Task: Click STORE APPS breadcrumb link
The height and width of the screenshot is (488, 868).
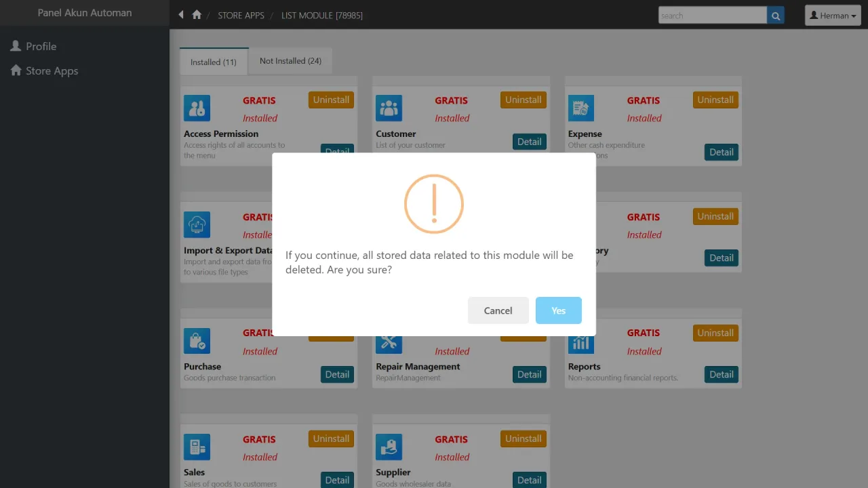Action: 241,15
